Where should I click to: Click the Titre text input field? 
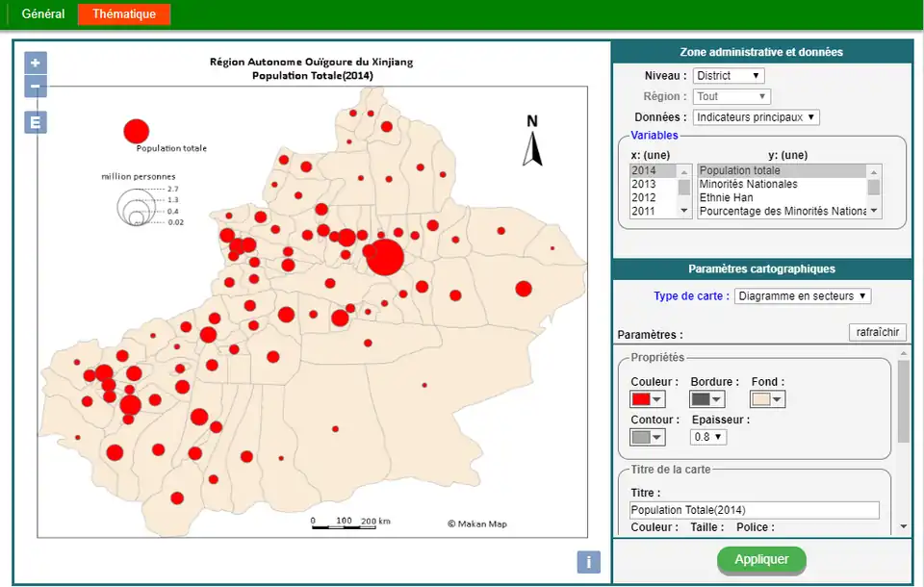(754, 510)
